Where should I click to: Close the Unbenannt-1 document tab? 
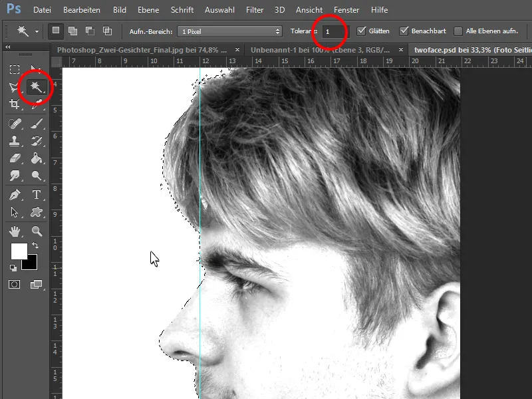click(401, 49)
